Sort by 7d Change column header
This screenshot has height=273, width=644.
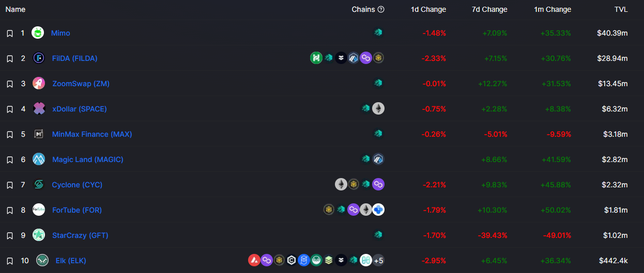(x=489, y=9)
